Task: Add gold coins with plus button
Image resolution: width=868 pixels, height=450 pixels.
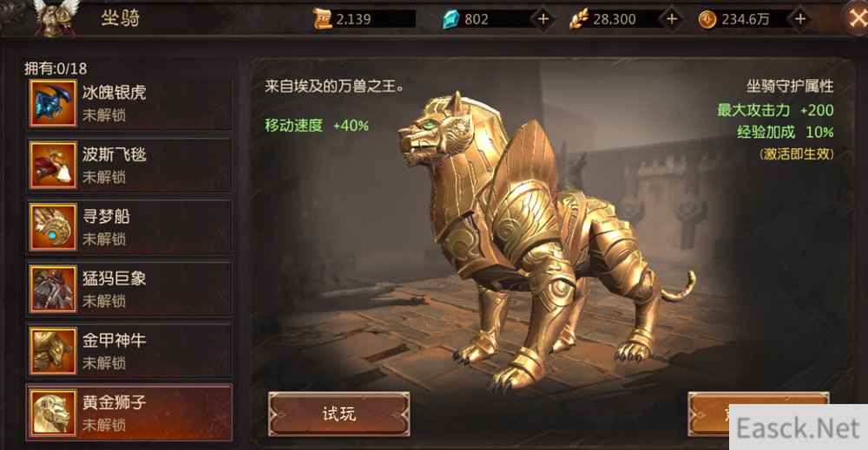Action: [800, 19]
